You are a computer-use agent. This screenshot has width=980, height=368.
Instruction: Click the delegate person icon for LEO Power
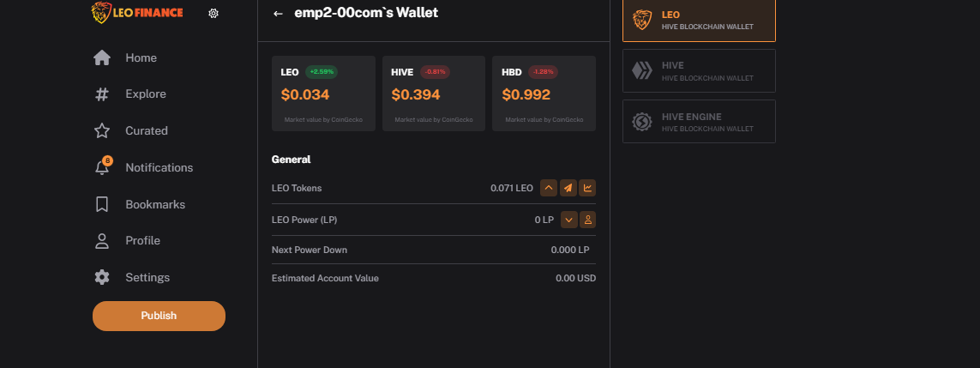[x=587, y=220]
